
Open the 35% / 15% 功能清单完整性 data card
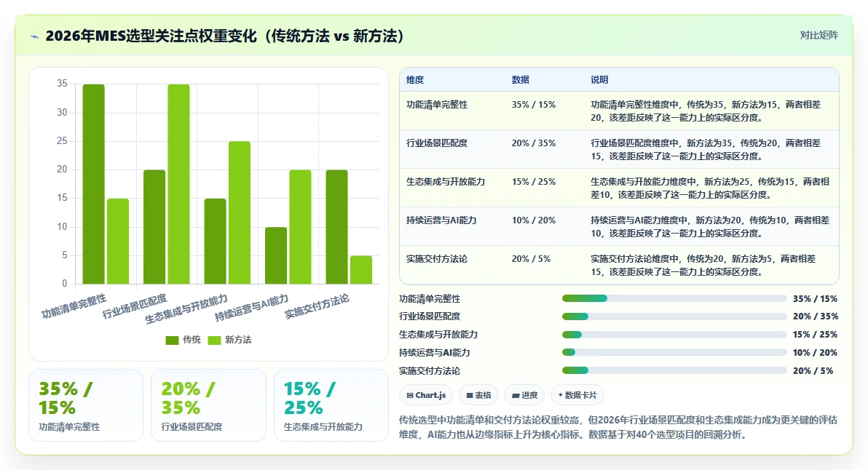(86, 405)
